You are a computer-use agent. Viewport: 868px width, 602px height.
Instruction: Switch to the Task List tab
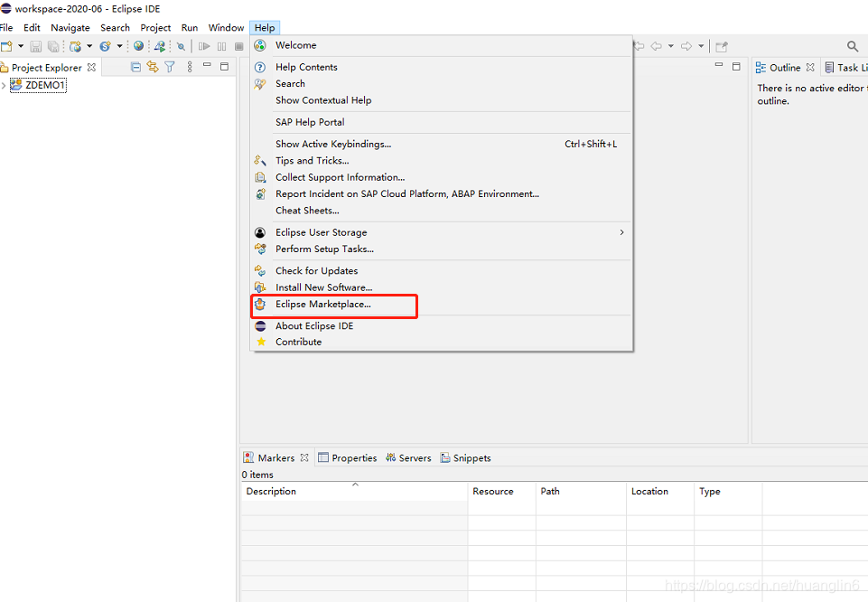click(x=845, y=68)
